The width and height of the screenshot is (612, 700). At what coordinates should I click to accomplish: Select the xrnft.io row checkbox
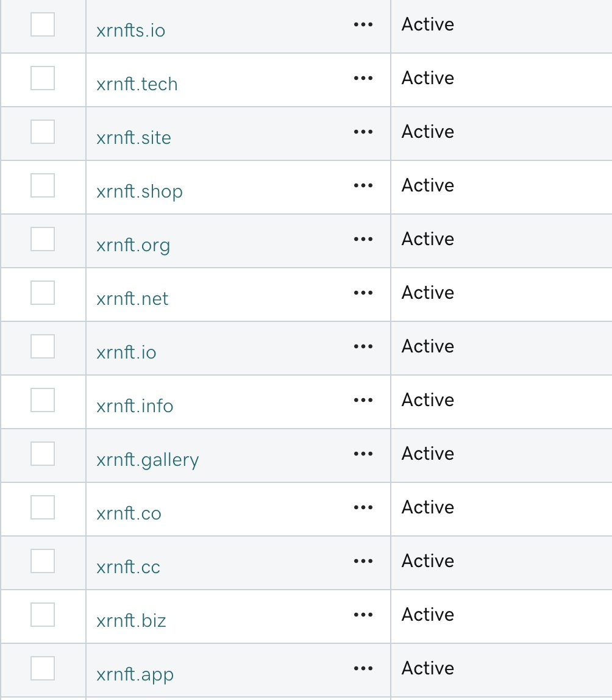click(x=43, y=346)
